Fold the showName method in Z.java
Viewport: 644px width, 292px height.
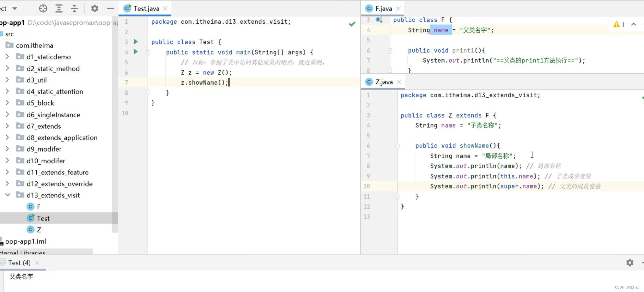(x=397, y=146)
